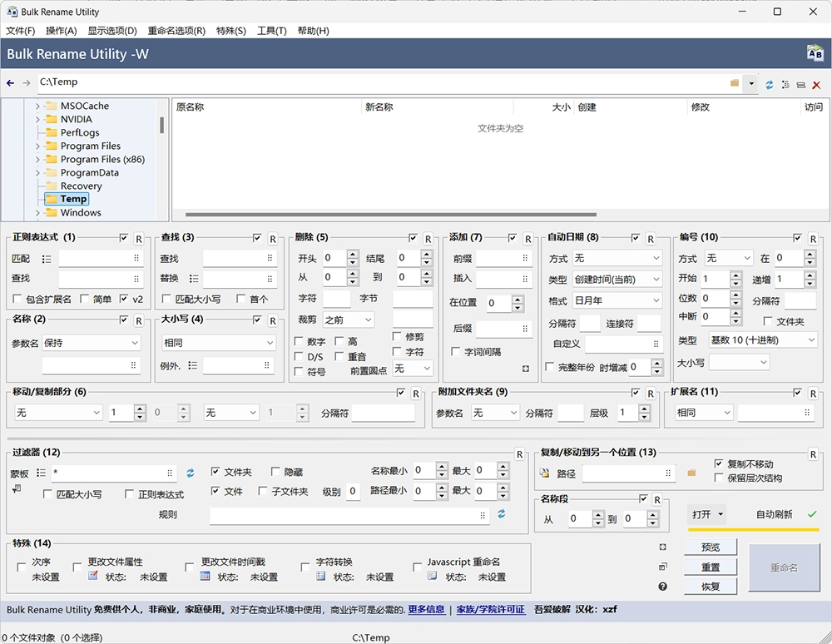
Task: Reset 过滤器 (12) panel using R button
Action: tap(519, 454)
